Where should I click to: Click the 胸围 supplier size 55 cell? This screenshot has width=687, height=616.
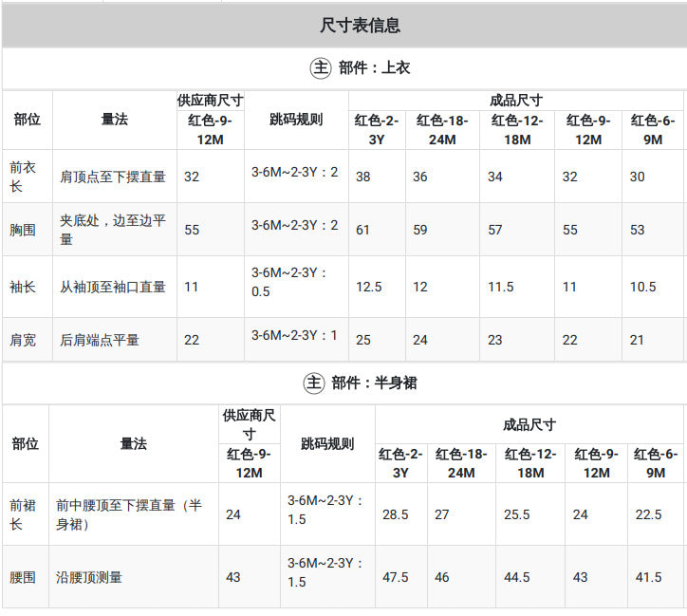(211, 230)
